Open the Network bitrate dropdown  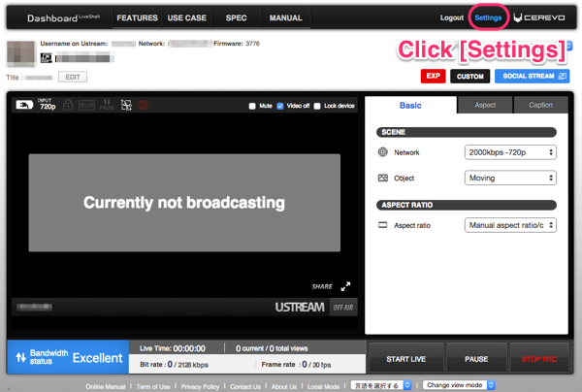pos(510,152)
